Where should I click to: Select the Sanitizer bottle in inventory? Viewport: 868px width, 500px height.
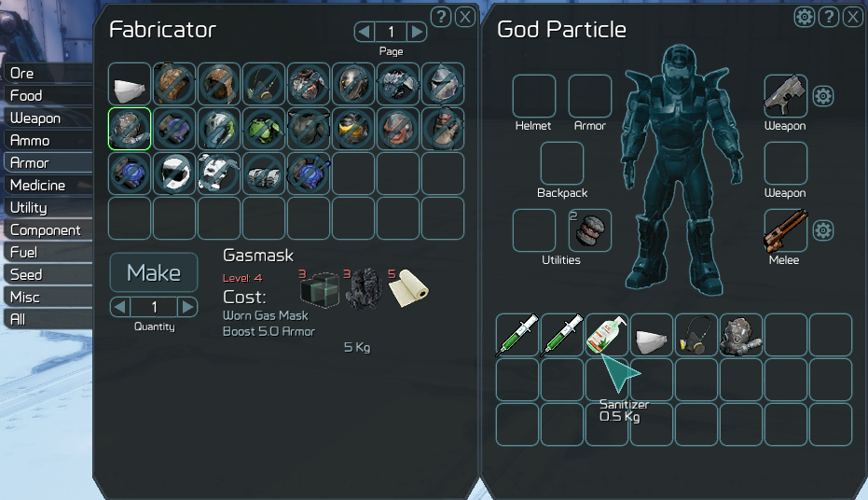pyautogui.click(x=607, y=335)
